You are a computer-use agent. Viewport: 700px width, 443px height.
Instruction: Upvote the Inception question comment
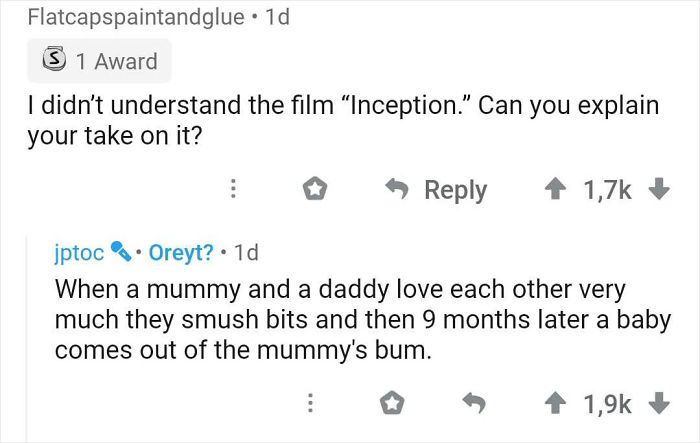(554, 190)
